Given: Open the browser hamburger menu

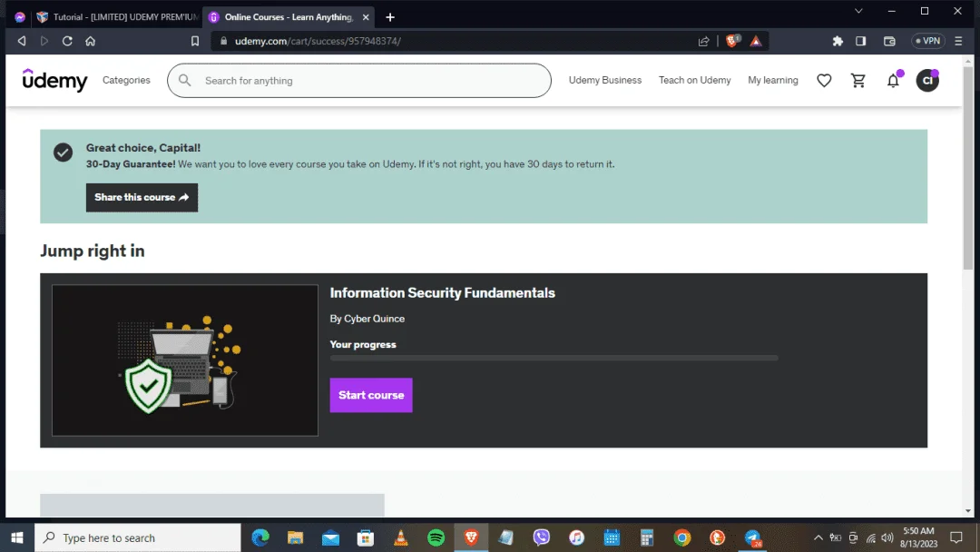Looking at the screenshot, I should tap(958, 41).
